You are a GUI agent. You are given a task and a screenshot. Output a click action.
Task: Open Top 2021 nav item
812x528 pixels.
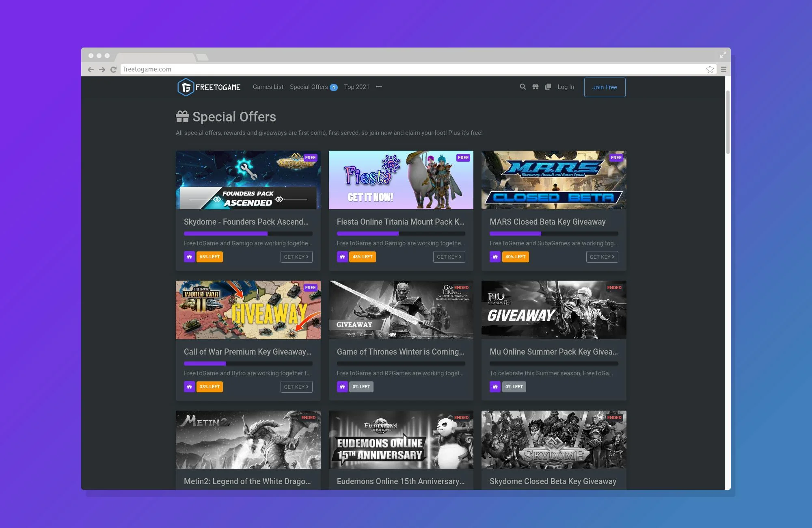tap(356, 87)
